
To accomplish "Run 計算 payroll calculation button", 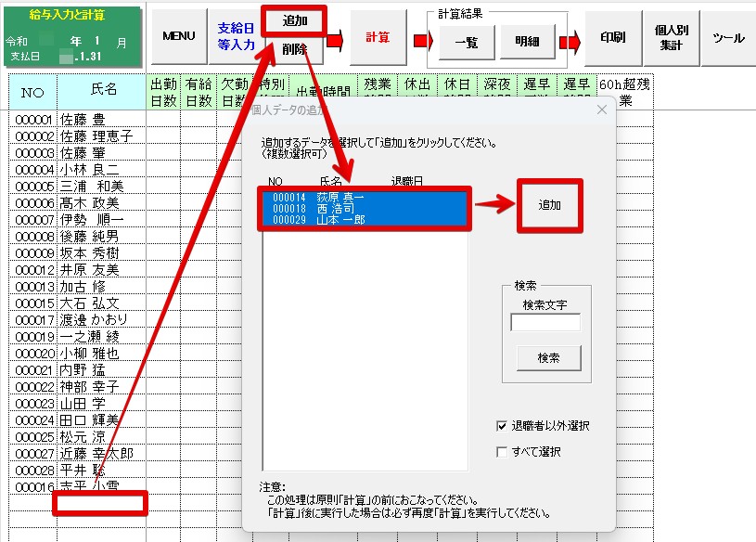I will pyautogui.click(x=377, y=37).
